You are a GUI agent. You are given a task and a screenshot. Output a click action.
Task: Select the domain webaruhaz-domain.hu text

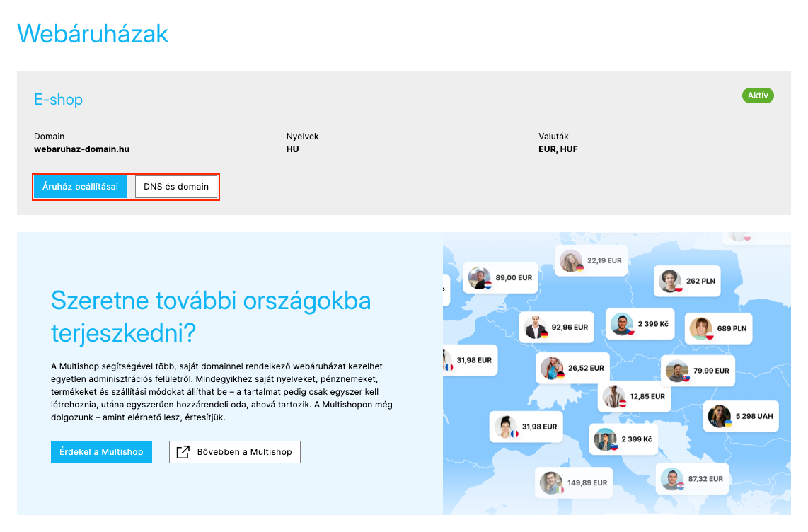[x=81, y=149]
